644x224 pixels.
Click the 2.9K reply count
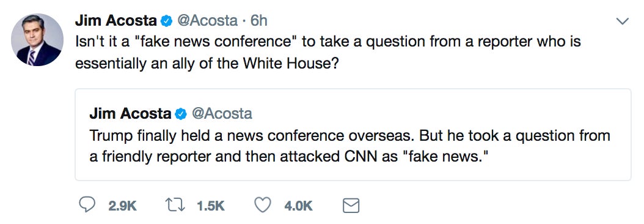coord(122,206)
